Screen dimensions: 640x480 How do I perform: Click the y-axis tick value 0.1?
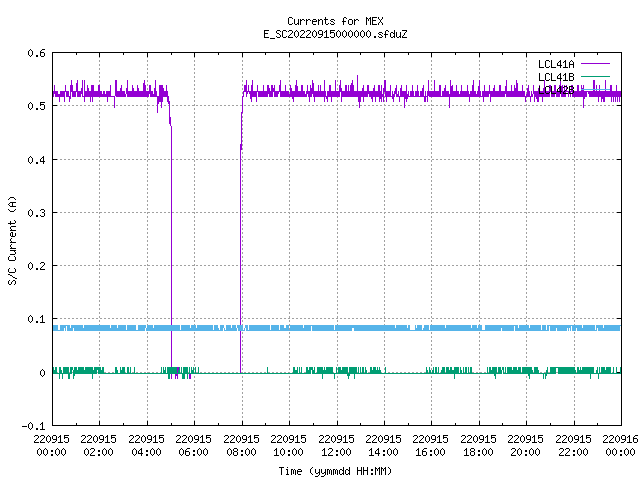[36, 319]
